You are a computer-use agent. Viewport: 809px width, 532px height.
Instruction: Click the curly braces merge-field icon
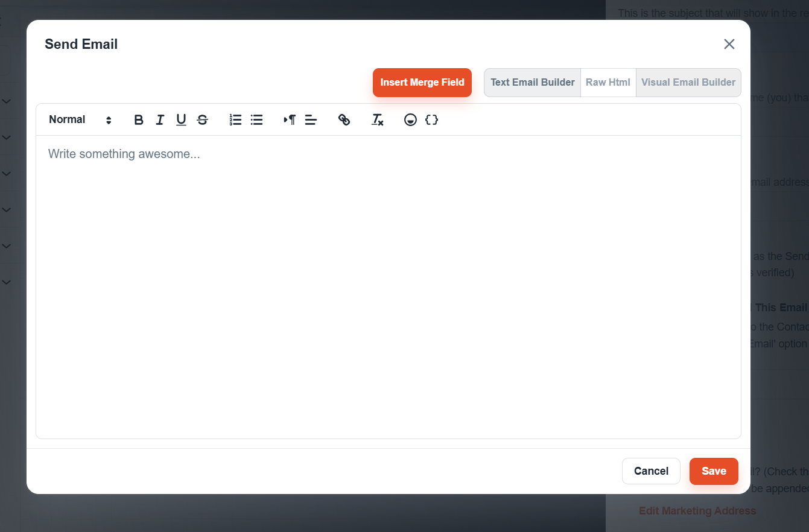point(431,120)
